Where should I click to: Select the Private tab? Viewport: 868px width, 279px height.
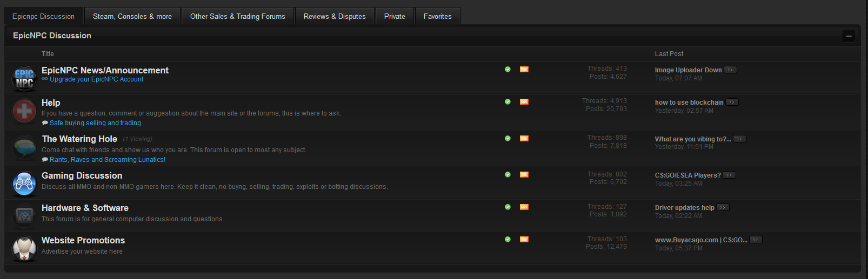[x=395, y=16]
